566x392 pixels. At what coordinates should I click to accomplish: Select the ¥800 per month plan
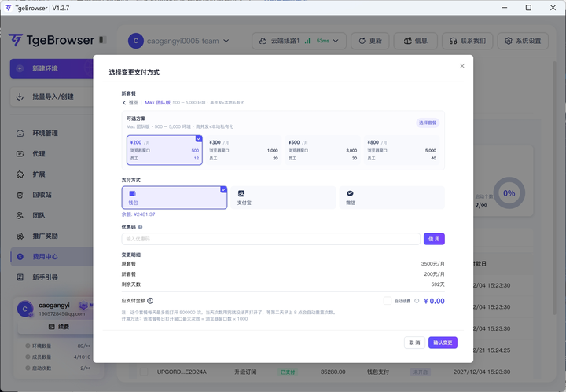[x=402, y=150]
